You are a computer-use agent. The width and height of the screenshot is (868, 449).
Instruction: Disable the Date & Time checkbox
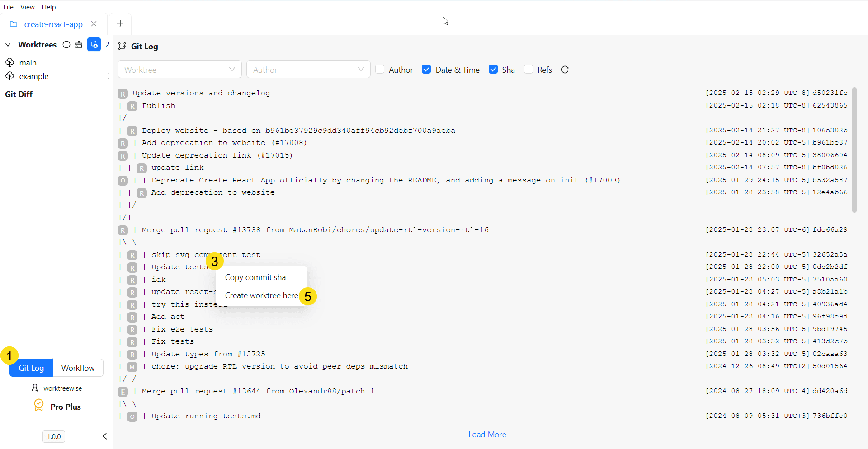[426, 69]
